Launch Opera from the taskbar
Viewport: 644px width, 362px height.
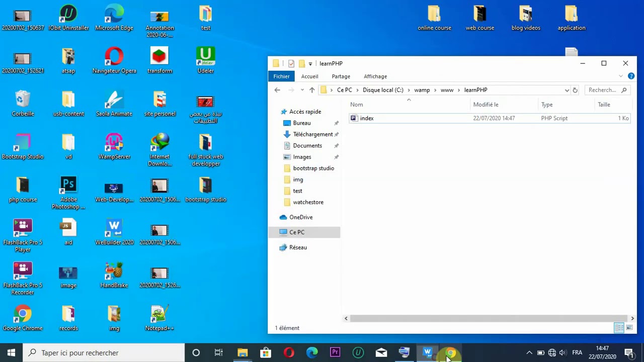click(288, 353)
